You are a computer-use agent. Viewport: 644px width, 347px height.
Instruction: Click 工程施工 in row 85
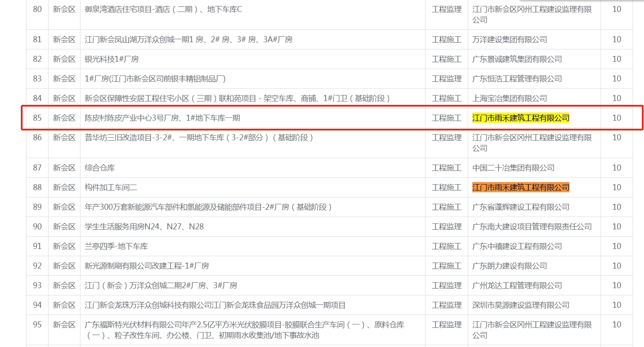446,118
